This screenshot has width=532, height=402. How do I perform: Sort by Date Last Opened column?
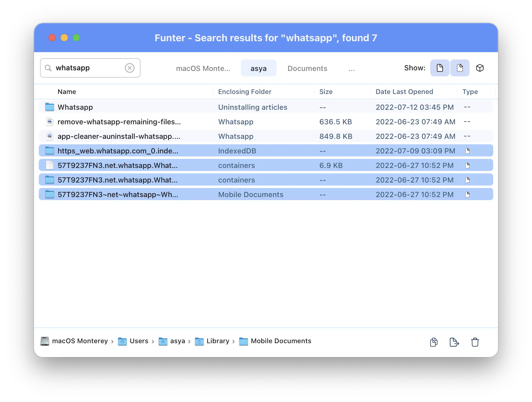(404, 92)
